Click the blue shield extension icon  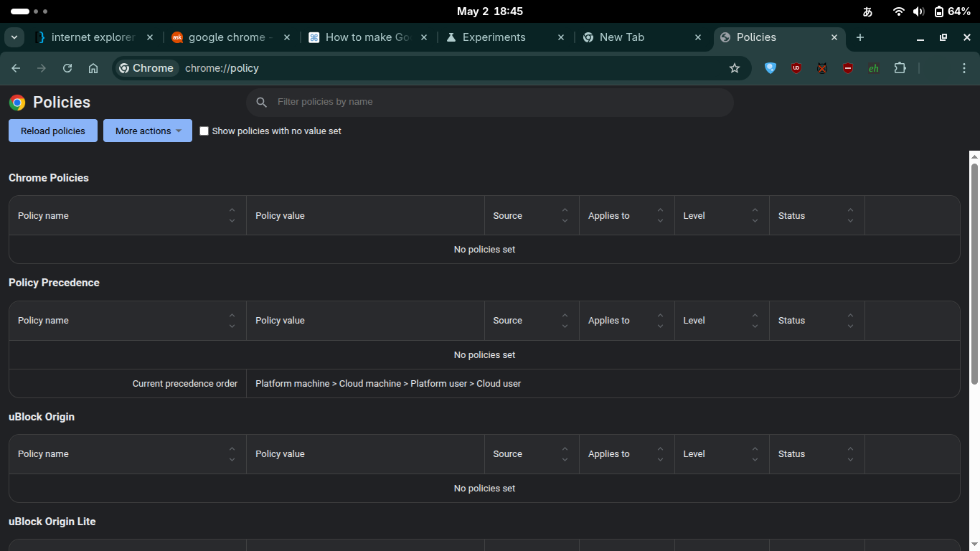[771, 68]
